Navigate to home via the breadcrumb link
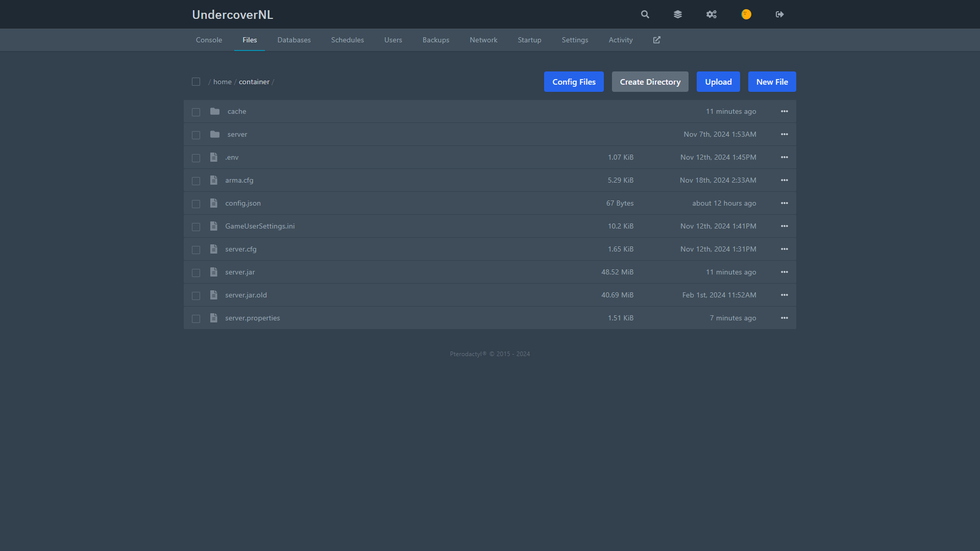Image resolution: width=980 pixels, height=551 pixels. coord(222,82)
